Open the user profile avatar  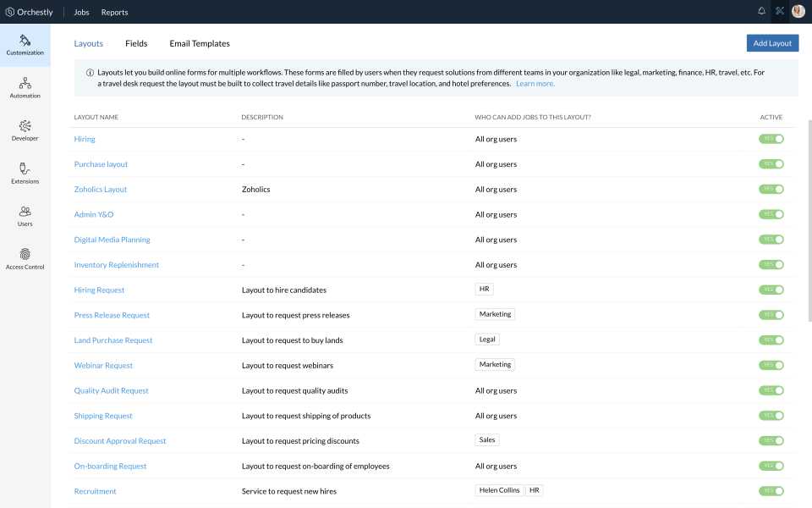pos(798,12)
